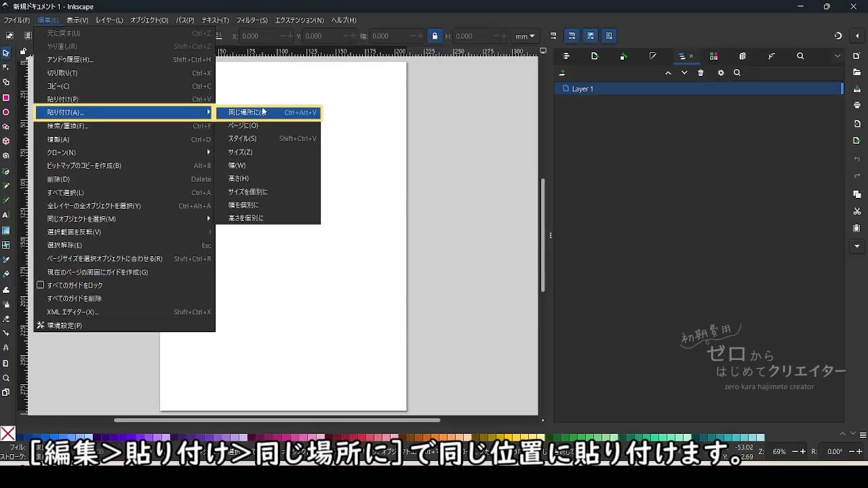The width and height of the screenshot is (868, 488).
Task: Open the Swatches panel tab icon
Action: click(x=713, y=56)
